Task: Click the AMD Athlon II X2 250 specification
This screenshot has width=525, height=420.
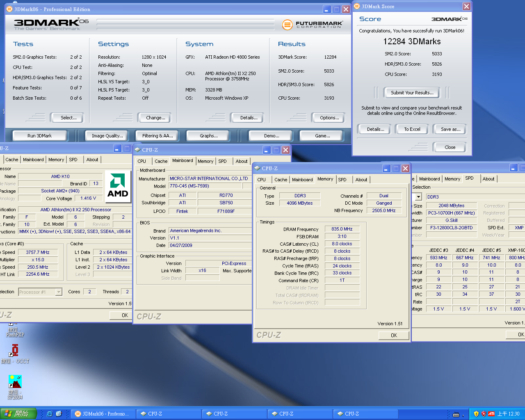Action: click(76, 210)
